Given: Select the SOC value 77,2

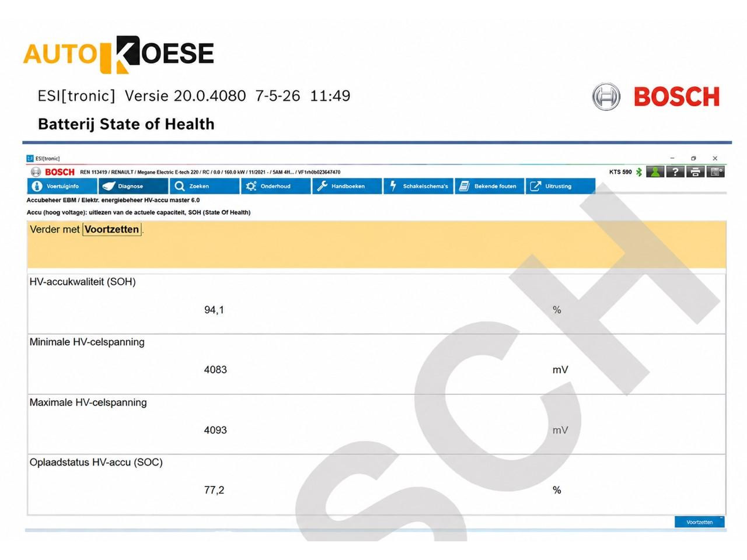Looking at the screenshot, I should click(x=214, y=490).
